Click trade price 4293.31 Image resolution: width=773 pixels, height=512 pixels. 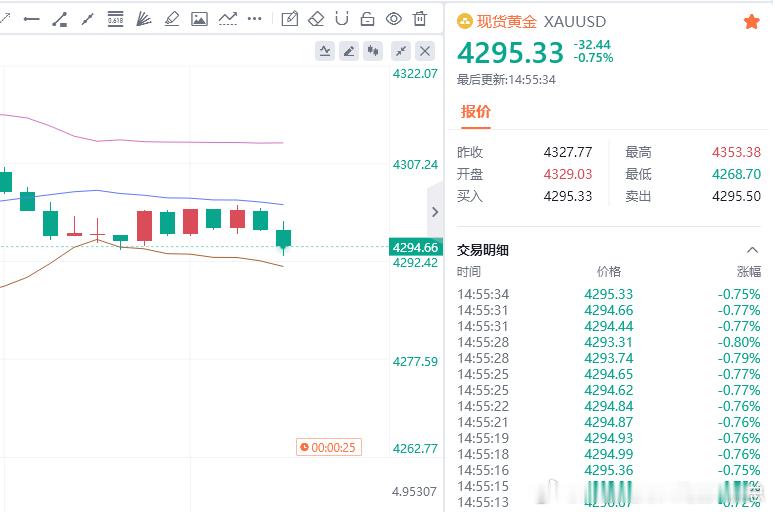[608, 342]
